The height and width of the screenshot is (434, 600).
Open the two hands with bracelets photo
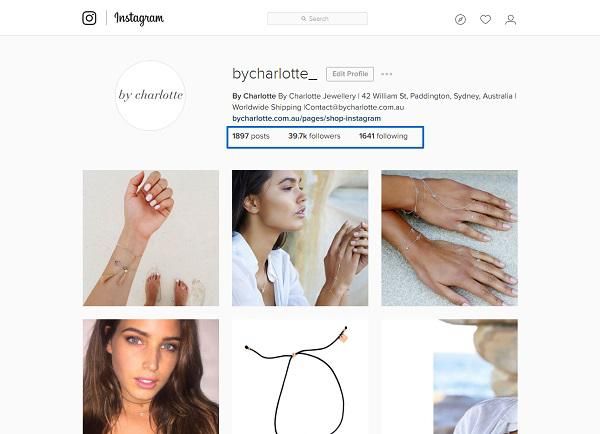coord(449,238)
